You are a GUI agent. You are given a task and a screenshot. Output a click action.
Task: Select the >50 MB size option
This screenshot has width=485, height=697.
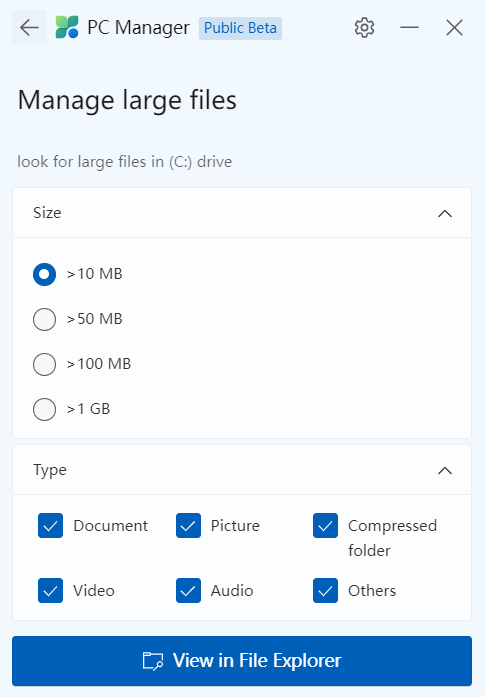(x=44, y=319)
